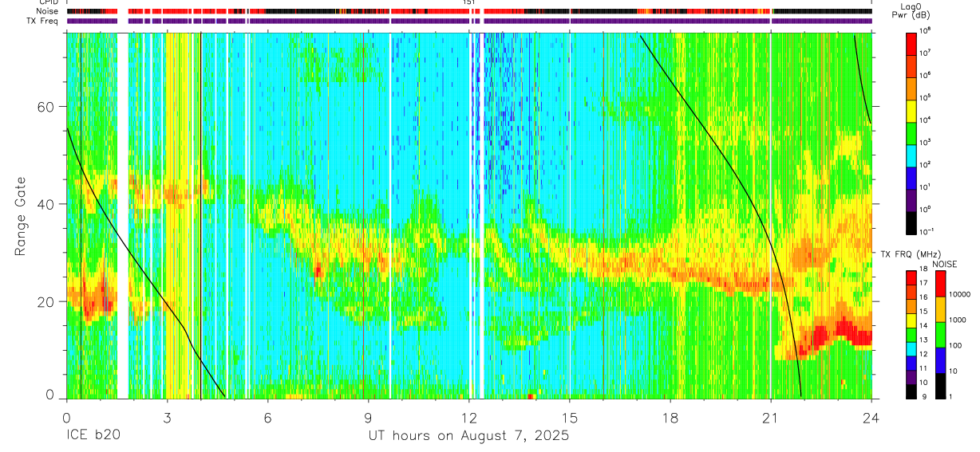Click x-axis tick label 12
The image size is (980, 452).
pos(468,418)
